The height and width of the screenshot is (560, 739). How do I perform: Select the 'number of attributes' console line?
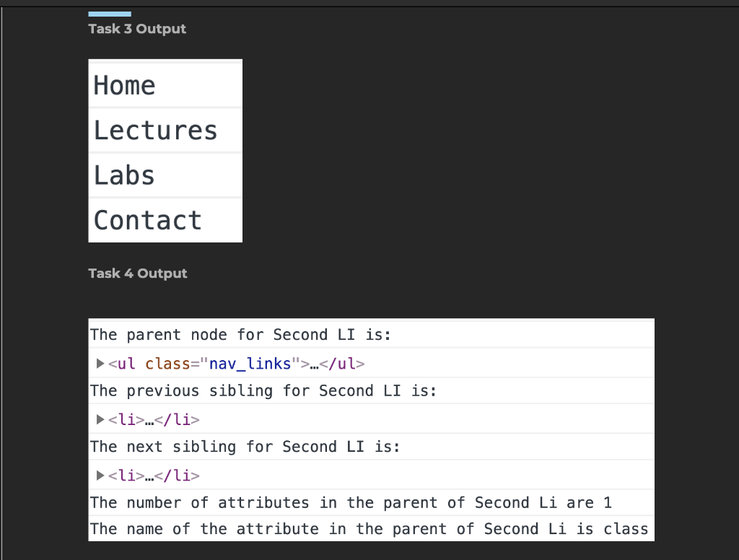pos(372,502)
